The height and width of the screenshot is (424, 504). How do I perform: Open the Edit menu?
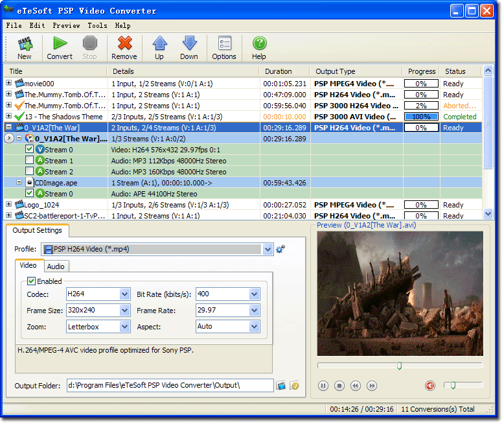coord(38,25)
